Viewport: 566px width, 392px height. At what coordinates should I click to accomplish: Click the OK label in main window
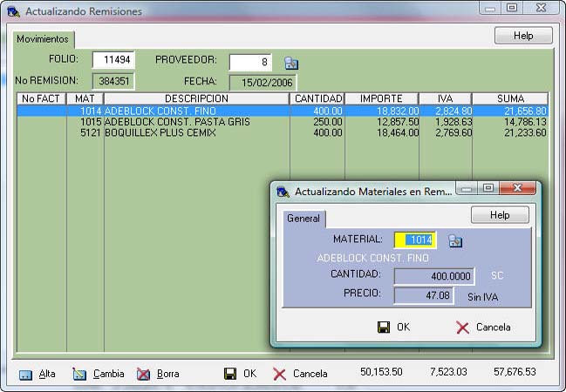point(249,373)
